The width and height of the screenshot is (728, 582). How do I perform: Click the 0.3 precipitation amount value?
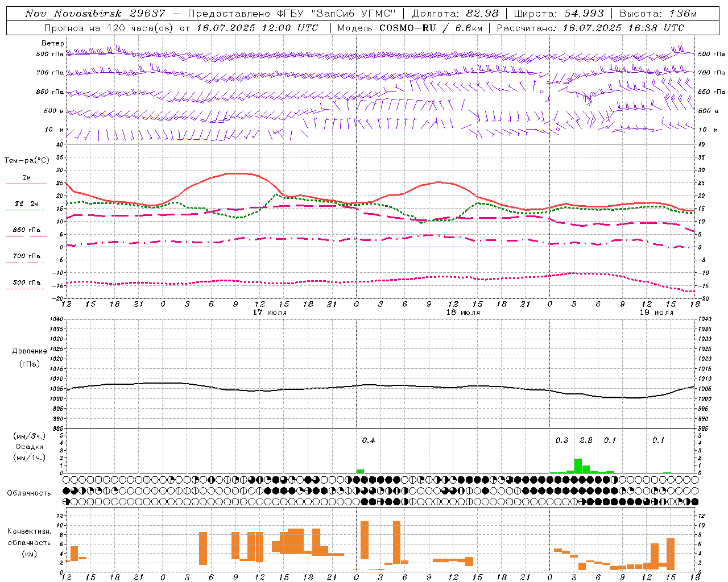(x=562, y=440)
